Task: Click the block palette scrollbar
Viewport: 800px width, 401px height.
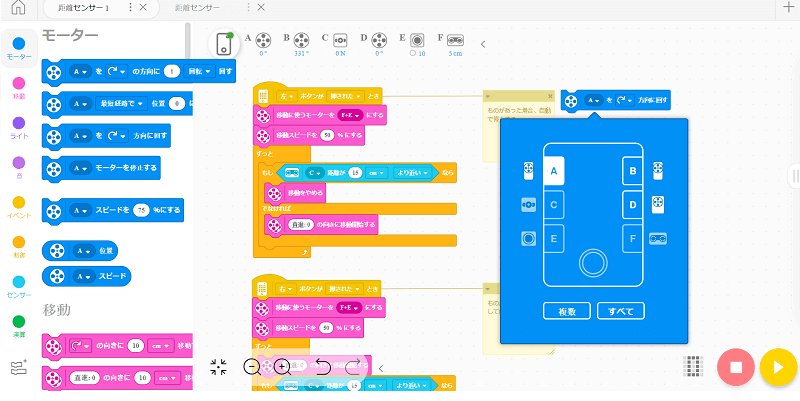Action: 188,41
